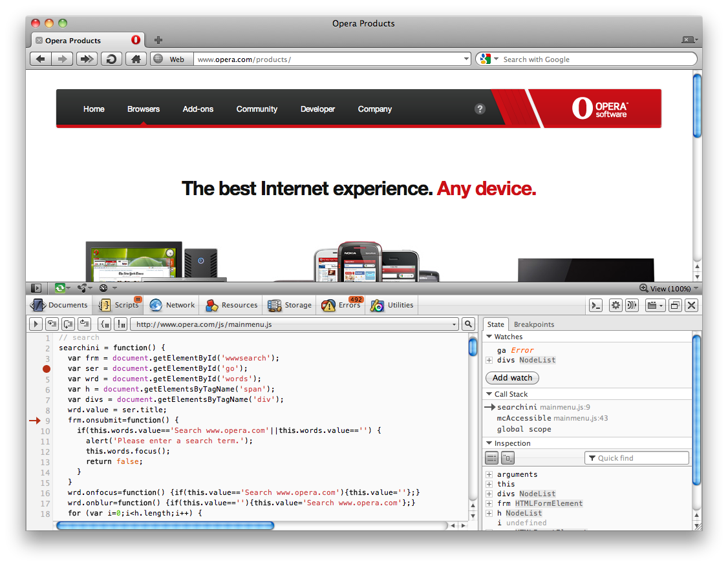Open the Network panel tab
The width and height of the screenshot is (728, 566).
(x=172, y=305)
